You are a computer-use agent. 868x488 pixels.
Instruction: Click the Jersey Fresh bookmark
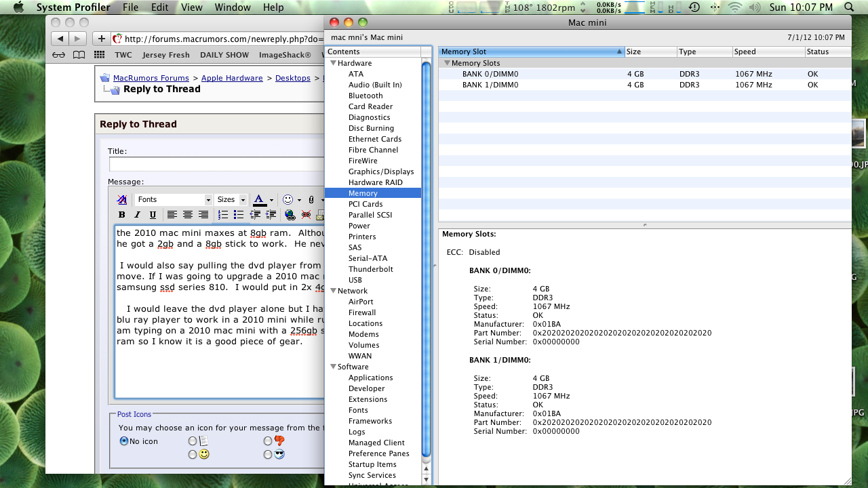(x=167, y=55)
